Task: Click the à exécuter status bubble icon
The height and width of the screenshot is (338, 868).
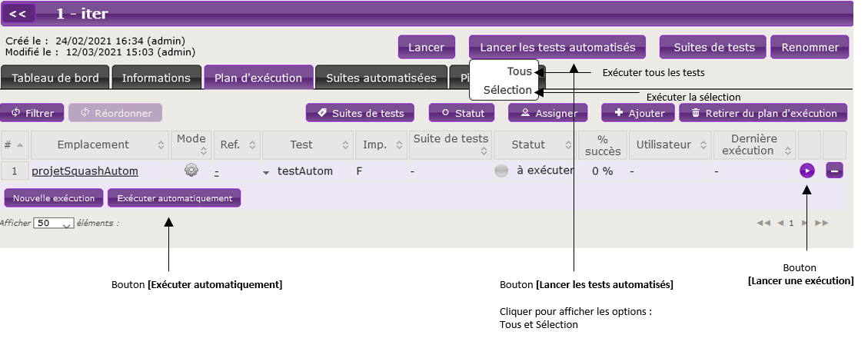Action: [501, 171]
